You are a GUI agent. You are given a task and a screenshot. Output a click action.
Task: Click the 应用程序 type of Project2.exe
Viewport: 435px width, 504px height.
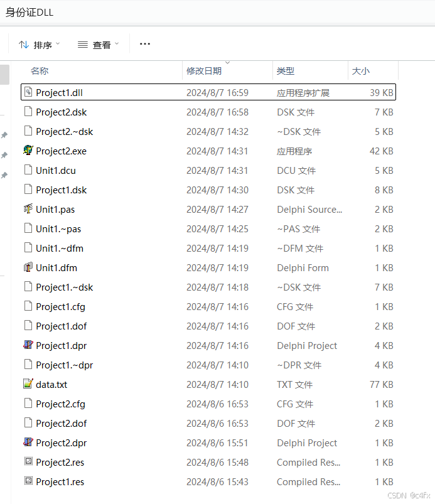(x=294, y=151)
